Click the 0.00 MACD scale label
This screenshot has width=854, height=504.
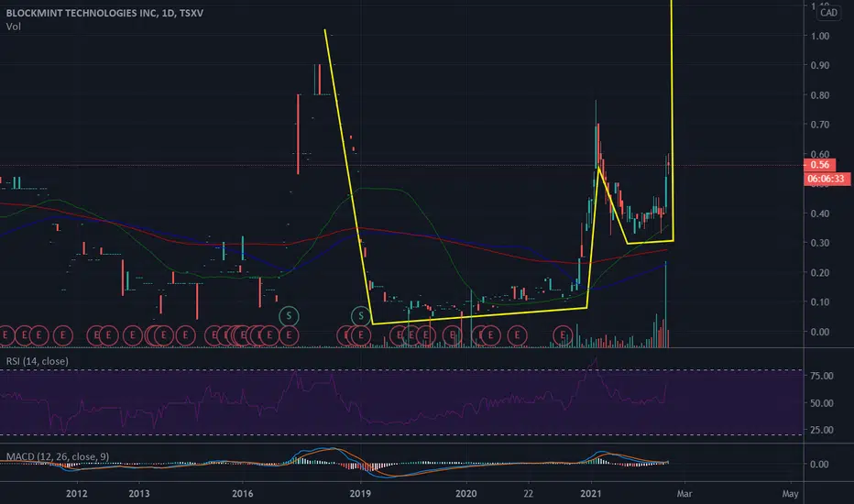[x=820, y=465]
